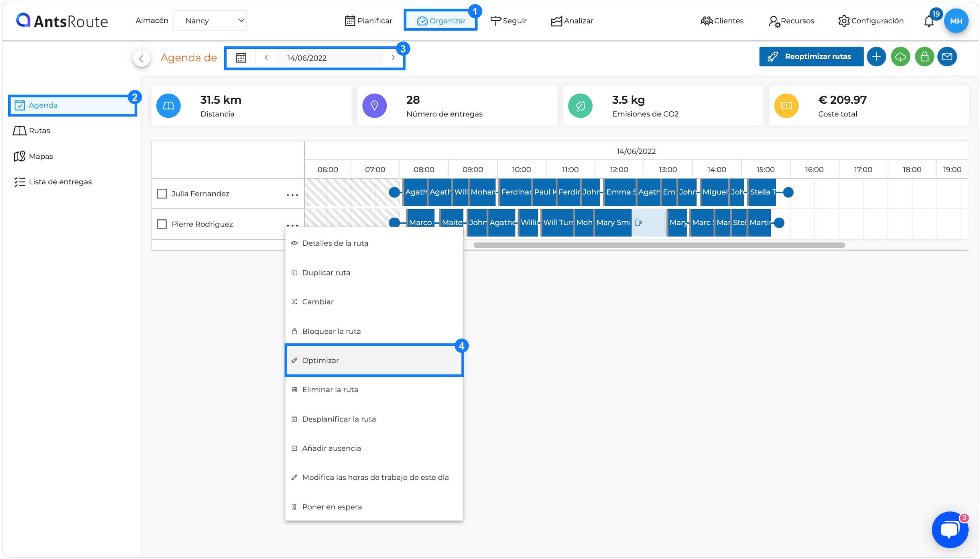Viewport: 980px width, 559px height.
Task: Choose Duplicar ruta
Action: 374,273
